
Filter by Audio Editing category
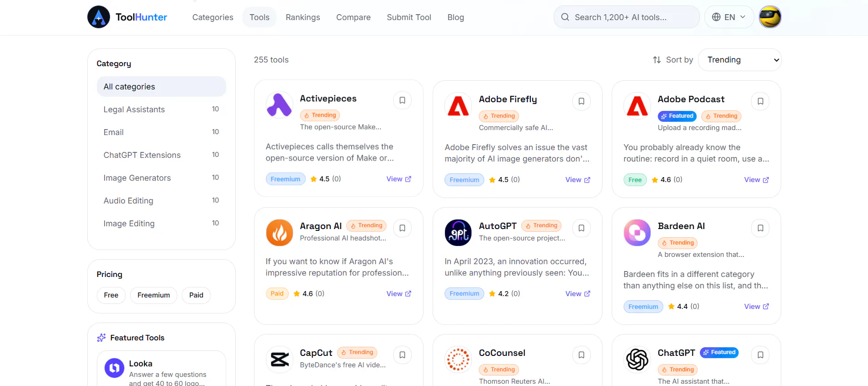pos(161,201)
